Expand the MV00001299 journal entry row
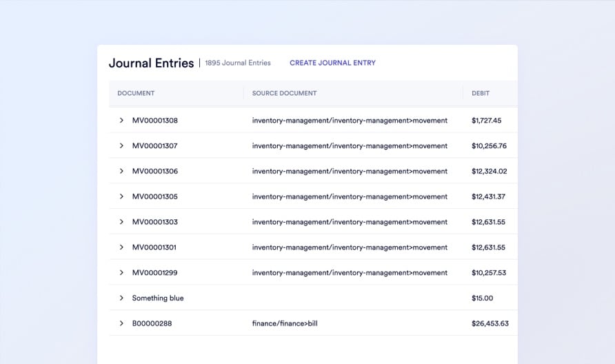The image size is (615, 364). (x=121, y=272)
